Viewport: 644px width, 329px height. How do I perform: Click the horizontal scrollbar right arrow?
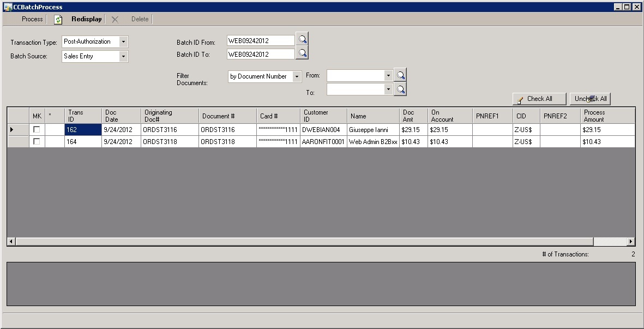(x=630, y=241)
